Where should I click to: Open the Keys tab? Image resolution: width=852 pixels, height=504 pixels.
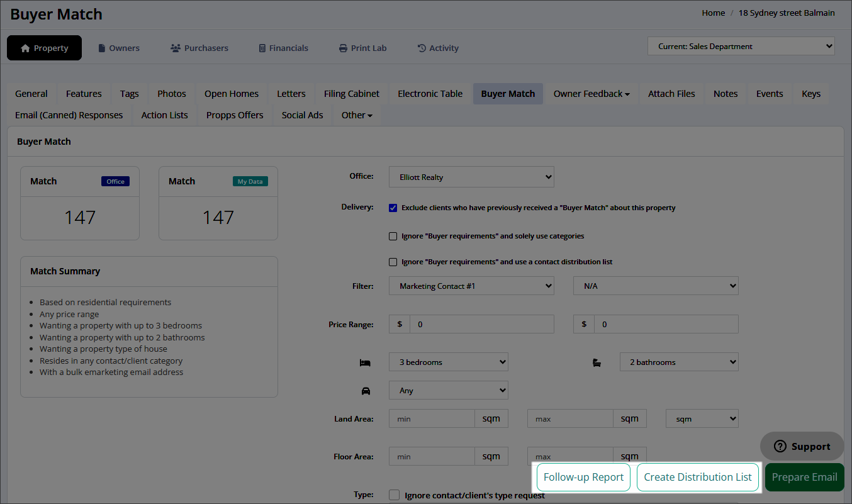pos(811,94)
